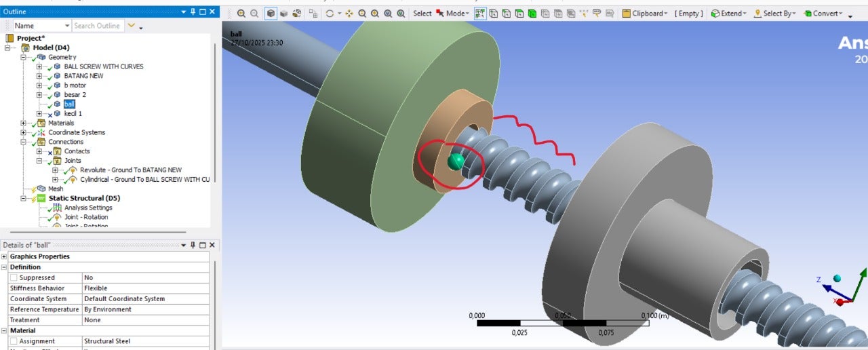Select the rotate view tool

click(330, 14)
